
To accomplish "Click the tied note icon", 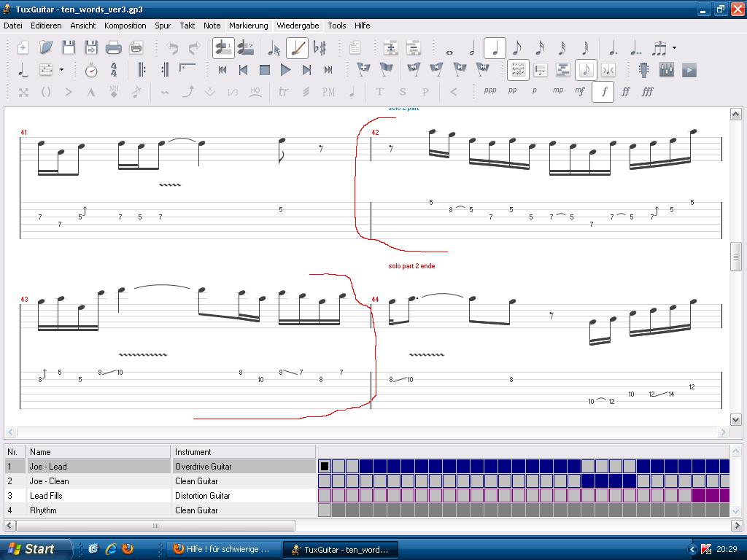I will 23,70.
